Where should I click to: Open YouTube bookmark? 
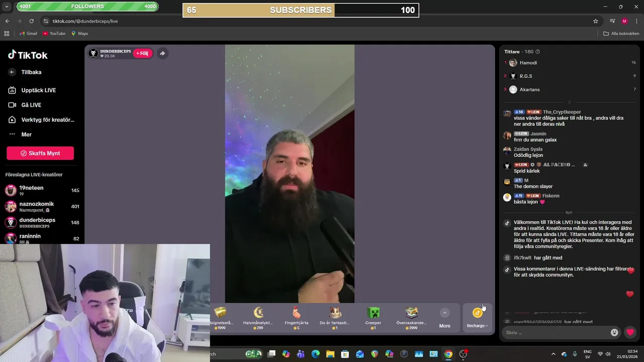(54, 34)
